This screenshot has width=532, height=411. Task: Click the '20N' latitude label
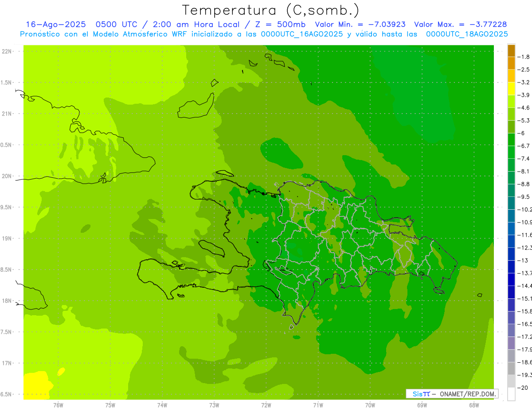7,176
